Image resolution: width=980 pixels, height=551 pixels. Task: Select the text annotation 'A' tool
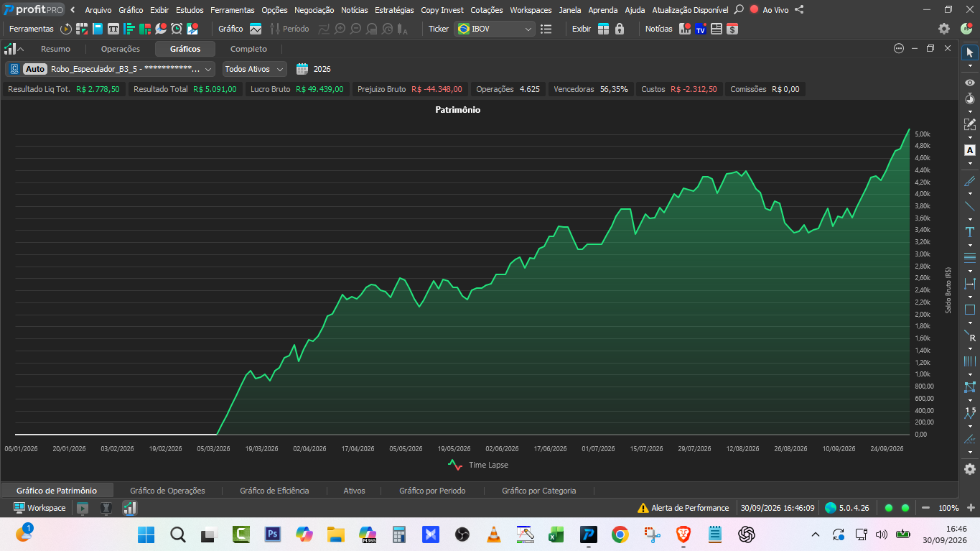click(970, 150)
